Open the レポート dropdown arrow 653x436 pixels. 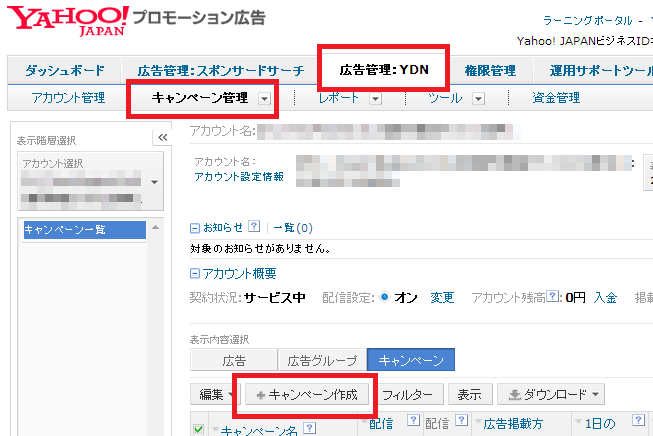click(x=376, y=99)
